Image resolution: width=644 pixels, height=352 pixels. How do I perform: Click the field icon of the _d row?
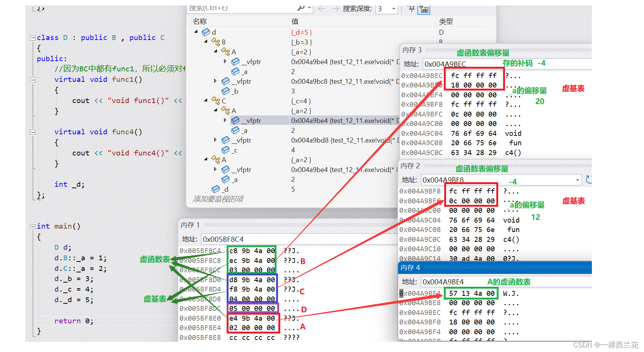point(216,189)
